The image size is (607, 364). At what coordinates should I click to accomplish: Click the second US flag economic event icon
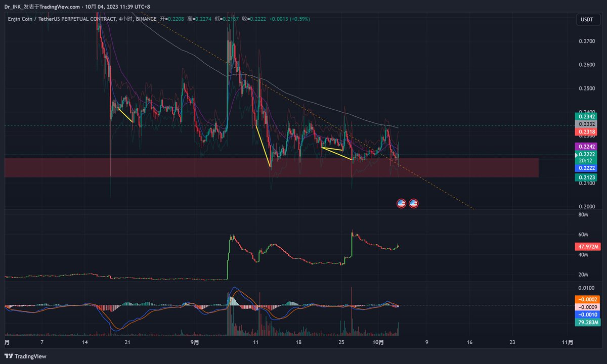[x=413, y=204]
